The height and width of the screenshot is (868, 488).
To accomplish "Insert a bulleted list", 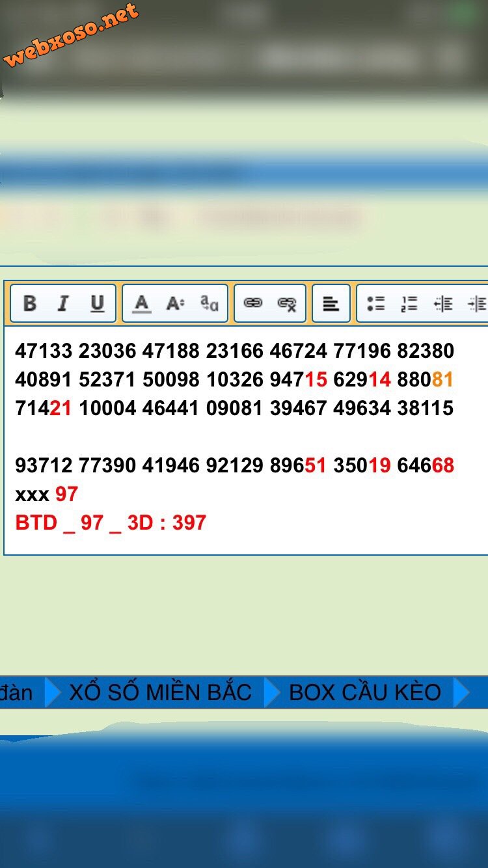I will pyautogui.click(x=375, y=303).
